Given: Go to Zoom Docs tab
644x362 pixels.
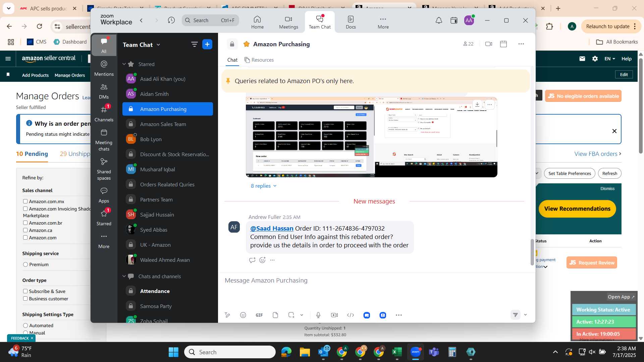Looking at the screenshot, I should (x=351, y=22).
